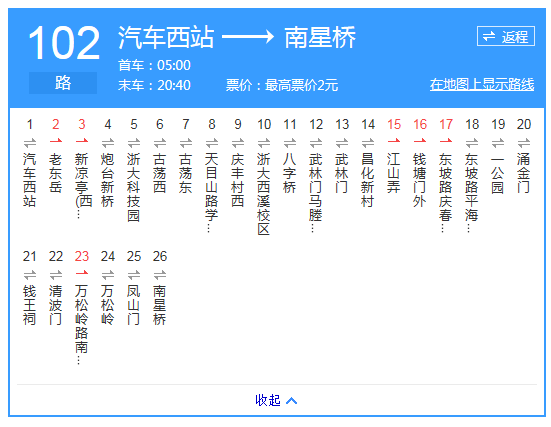The height and width of the screenshot is (427, 551).
Task: Click the two-way arrows icon under stop 11
Action: [x=290, y=143]
